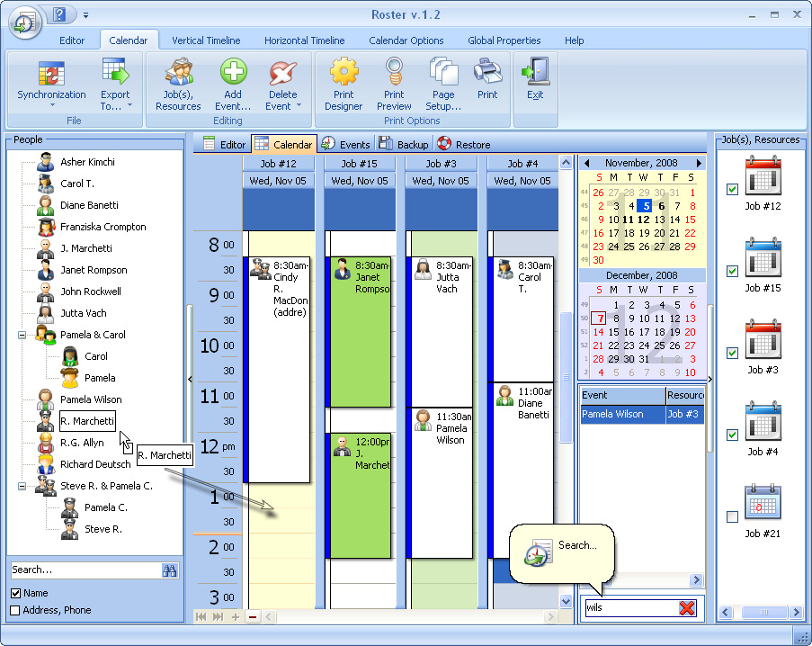Viewport: 812px width, 646px height.
Task: Uncheck the Name search filter
Action: [x=14, y=593]
